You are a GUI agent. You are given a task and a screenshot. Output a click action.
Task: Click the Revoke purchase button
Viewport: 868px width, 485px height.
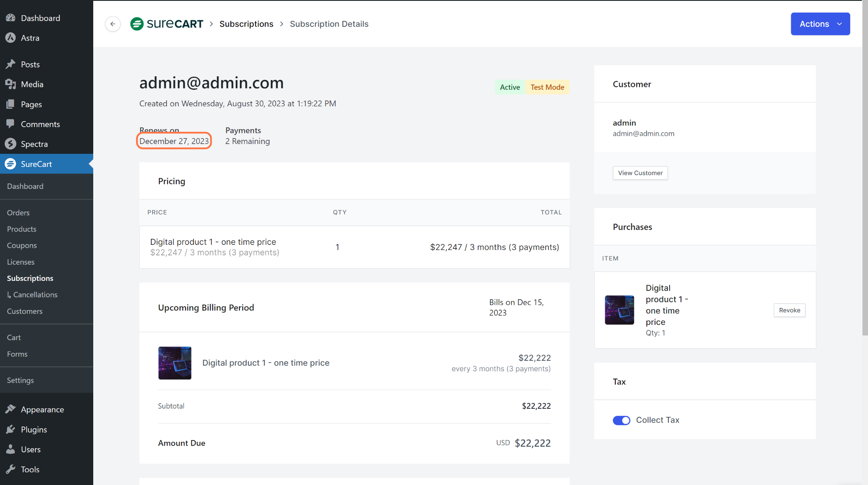(x=789, y=310)
